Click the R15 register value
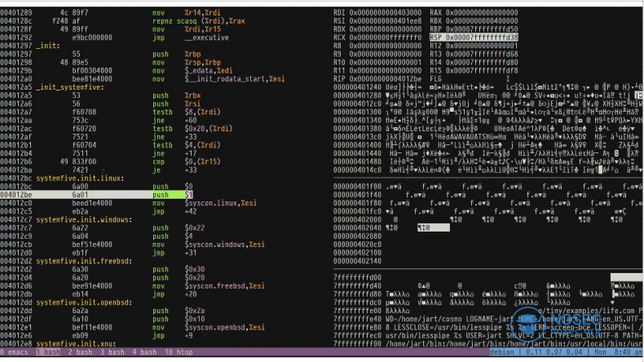Screen dimensions: 644x362 (482, 71)
